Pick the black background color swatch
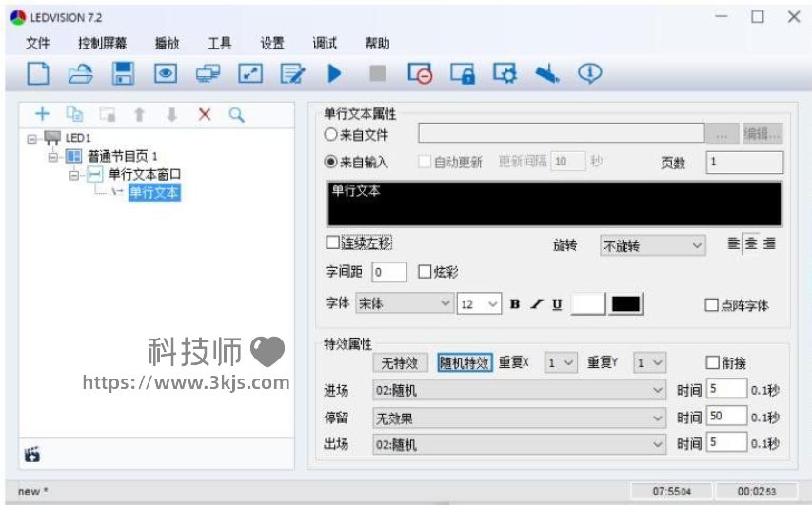Viewport: 812px width, 505px height. [x=625, y=303]
